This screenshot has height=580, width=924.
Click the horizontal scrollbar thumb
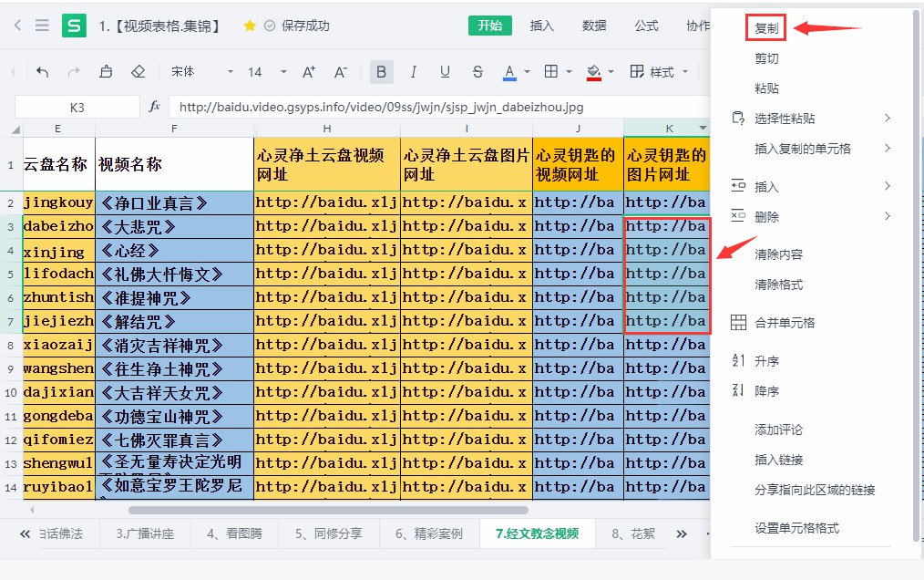click(328, 510)
